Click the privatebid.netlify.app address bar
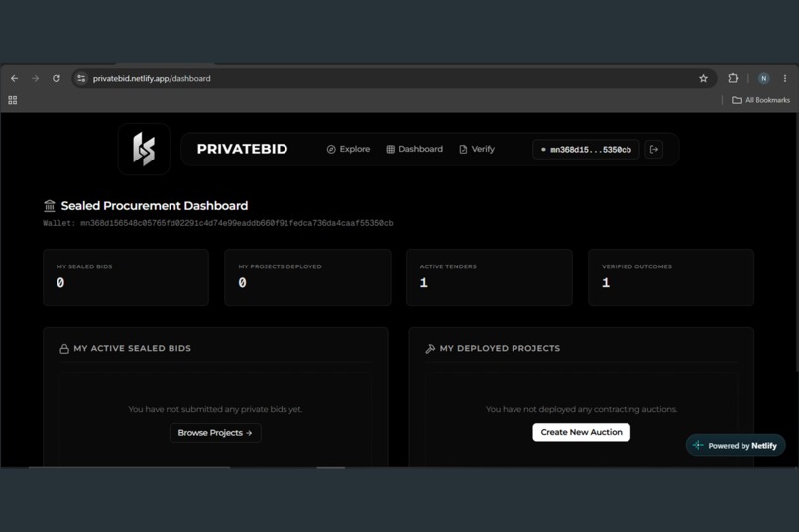Screen dimensions: 799x532 tap(393, 78)
